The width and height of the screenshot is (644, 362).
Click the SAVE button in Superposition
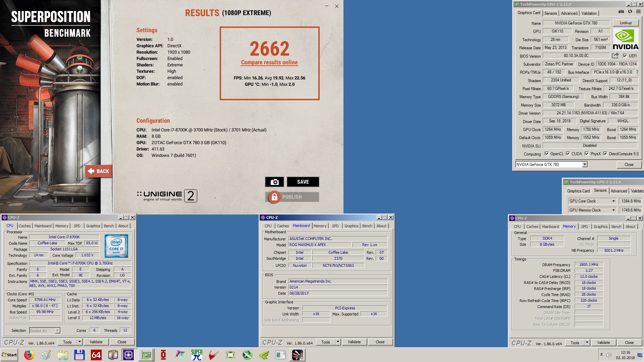click(303, 182)
